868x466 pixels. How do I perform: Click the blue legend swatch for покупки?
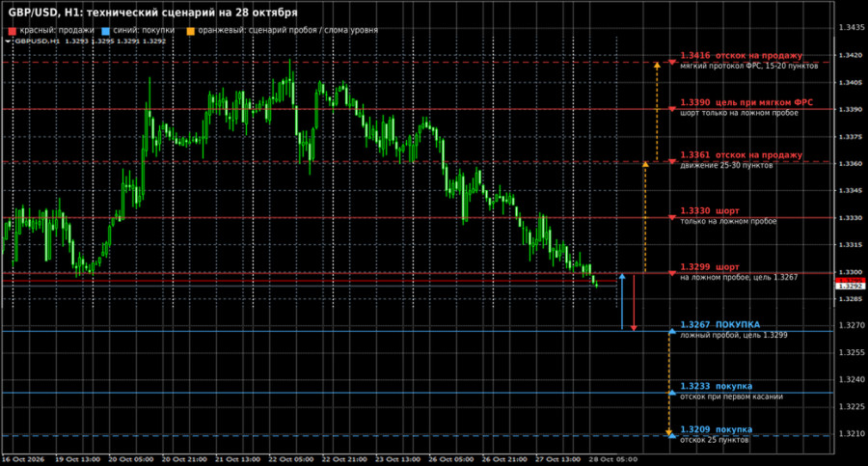click(x=106, y=31)
